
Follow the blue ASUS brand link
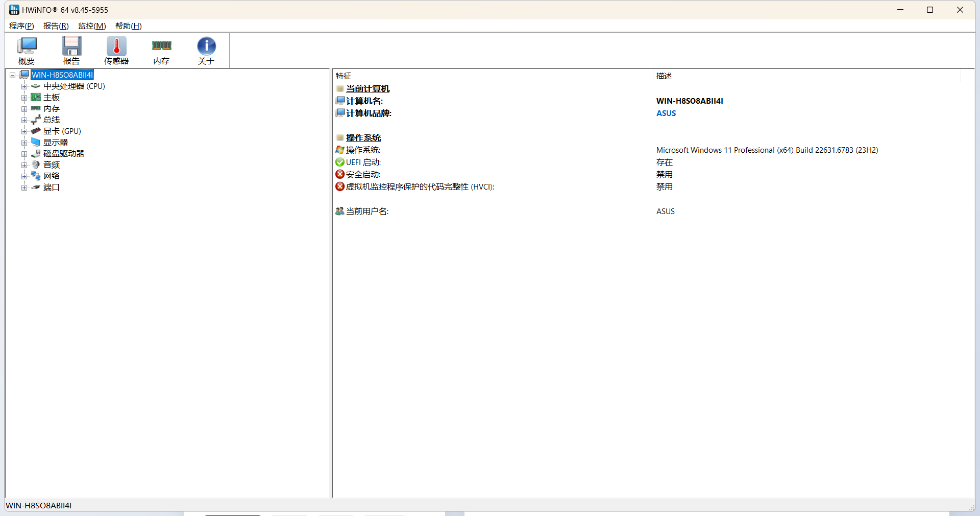click(x=666, y=113)
